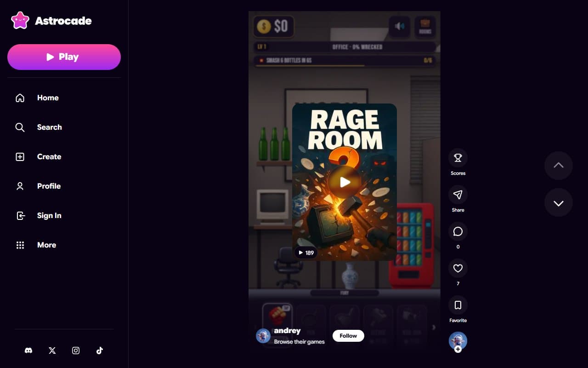588x368 pixels.
Task: Open Search from the sidebar
Action: coord(64,127)
